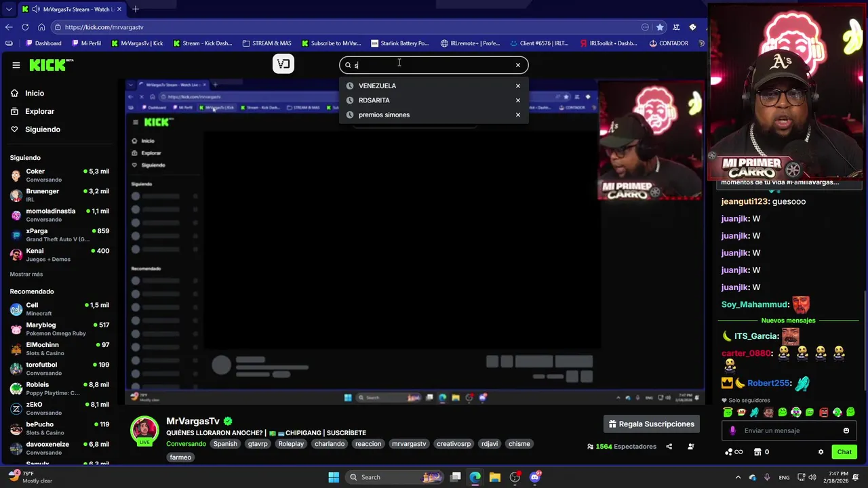
Task: Bookmark page with the star icon
Action: point(660,27)
